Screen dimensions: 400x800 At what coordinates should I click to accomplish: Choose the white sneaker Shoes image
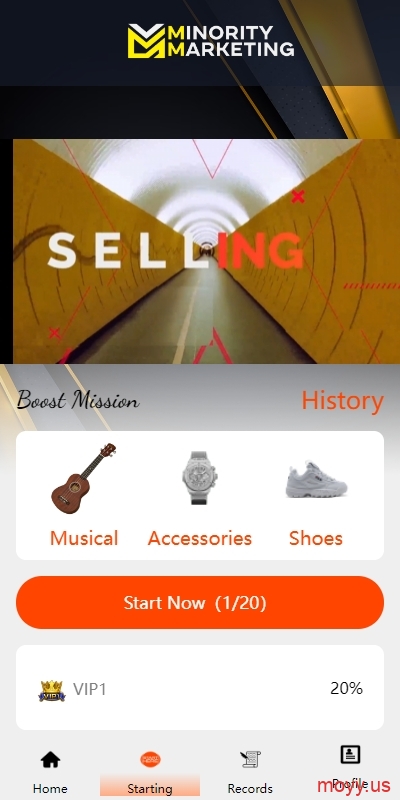[316, 480]
